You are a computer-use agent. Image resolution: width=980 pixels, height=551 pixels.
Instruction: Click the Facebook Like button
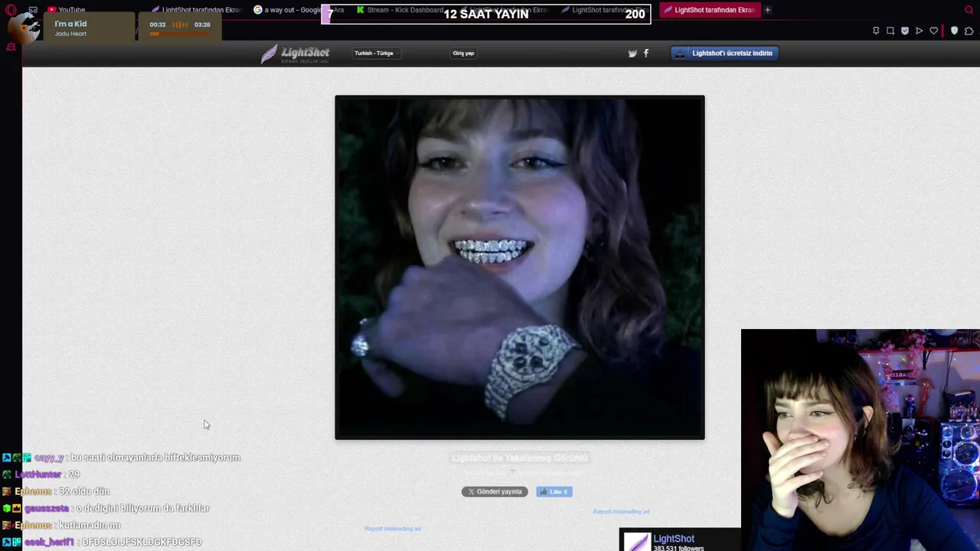pos(554,491)
